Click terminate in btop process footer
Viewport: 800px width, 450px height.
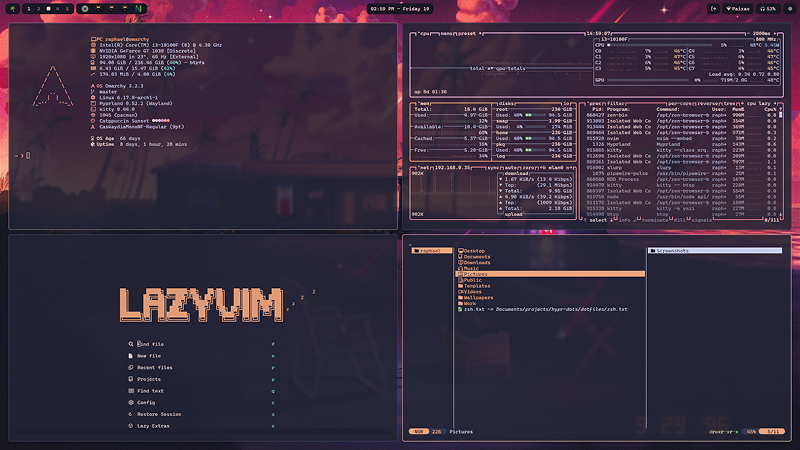tap(655, 220)
